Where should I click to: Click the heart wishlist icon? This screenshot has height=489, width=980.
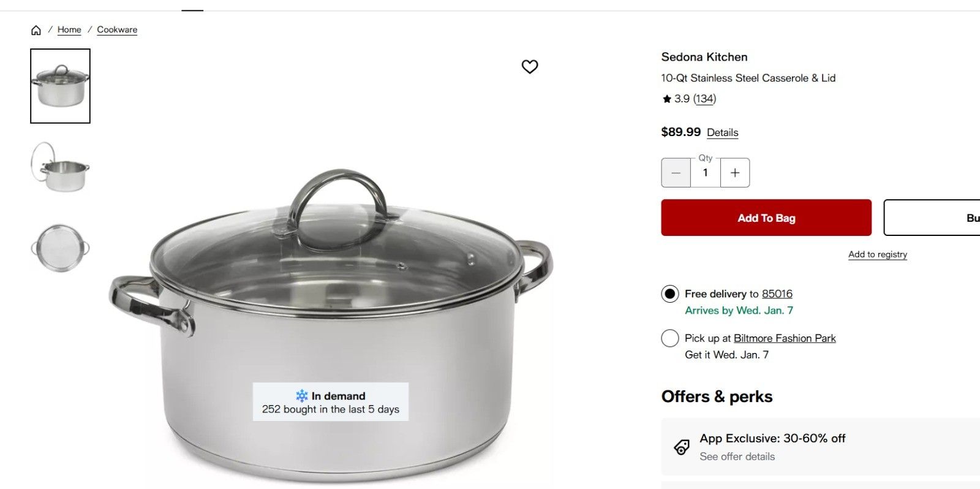click(529, 67)
